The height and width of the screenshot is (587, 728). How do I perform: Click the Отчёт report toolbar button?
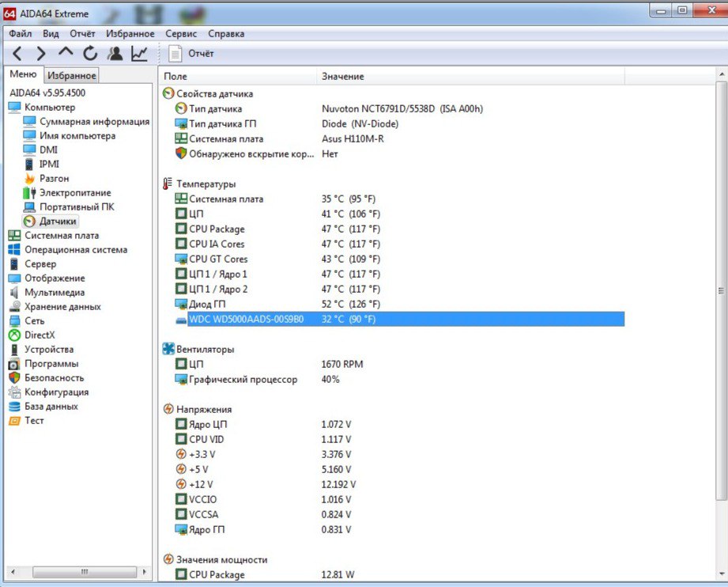[192, 54]
